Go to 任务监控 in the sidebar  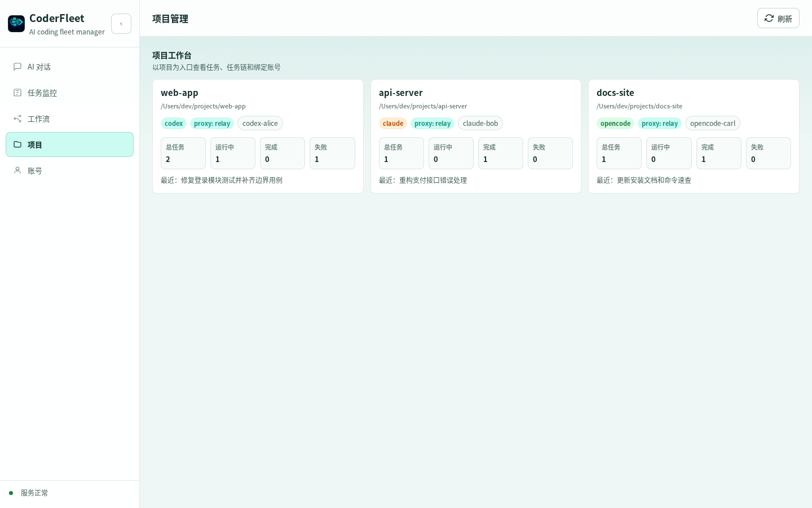[x=69, y=93]
